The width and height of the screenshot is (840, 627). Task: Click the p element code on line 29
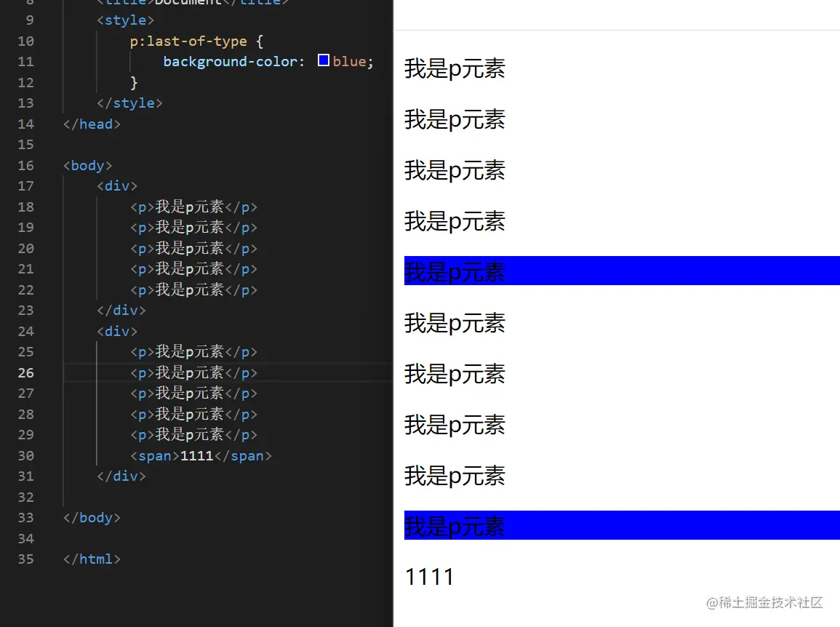193,435
